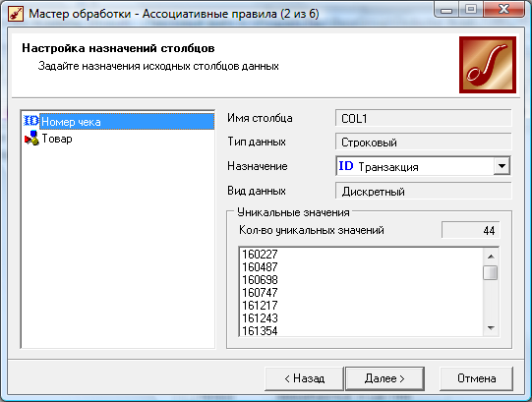Click the ID icon beside Номер чека

click(31, 121)
